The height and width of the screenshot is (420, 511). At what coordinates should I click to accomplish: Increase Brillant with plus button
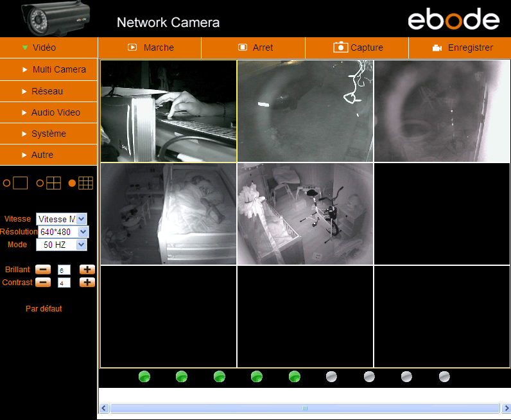tap(87, 269)
